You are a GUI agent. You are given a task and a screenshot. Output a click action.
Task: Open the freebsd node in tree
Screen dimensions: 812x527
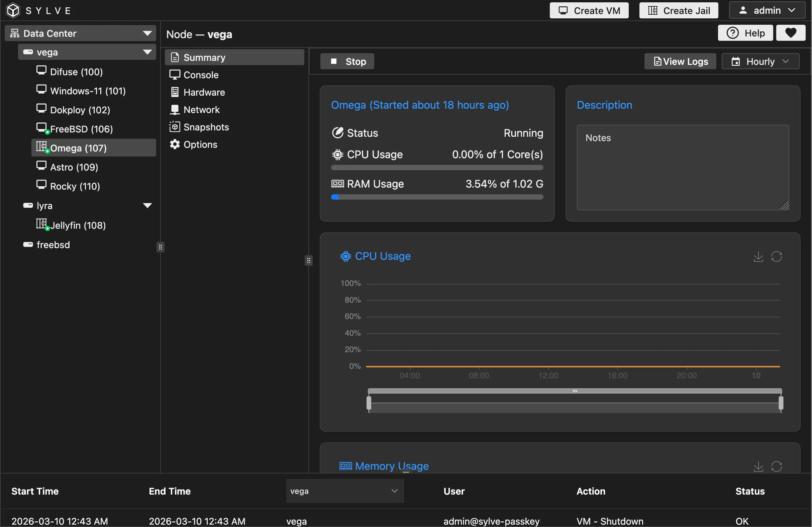tap(53, 245)
